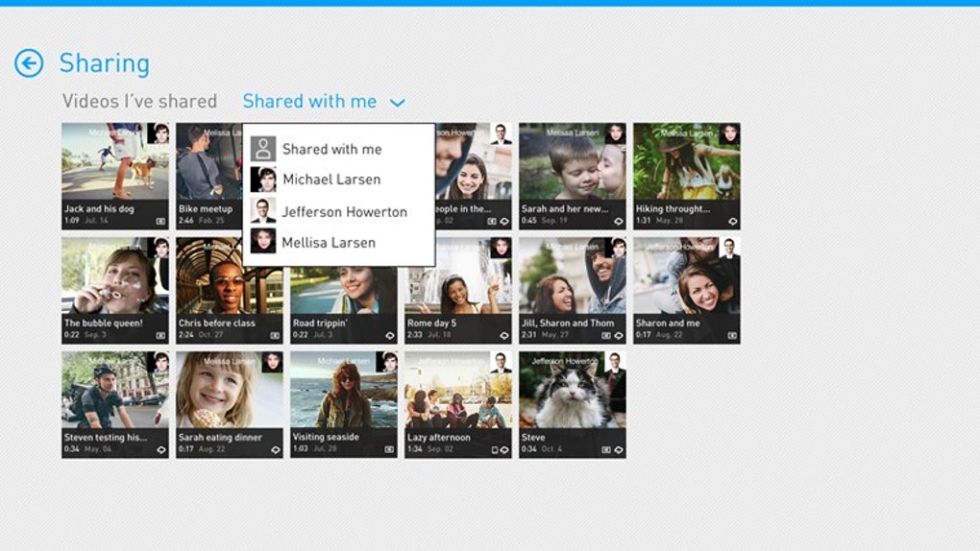Select the Steven testing his... title text
This screenshot has width=980, height=551.
(x=106, y=438)
